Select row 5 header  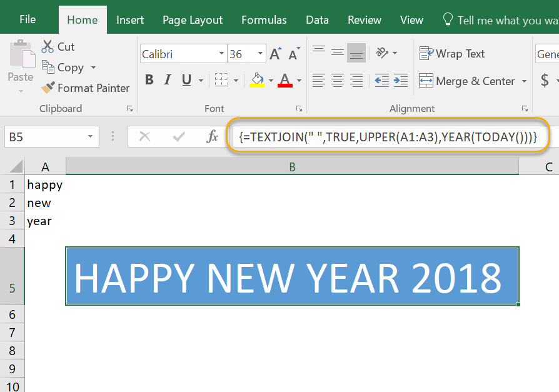tap(12, 276)
